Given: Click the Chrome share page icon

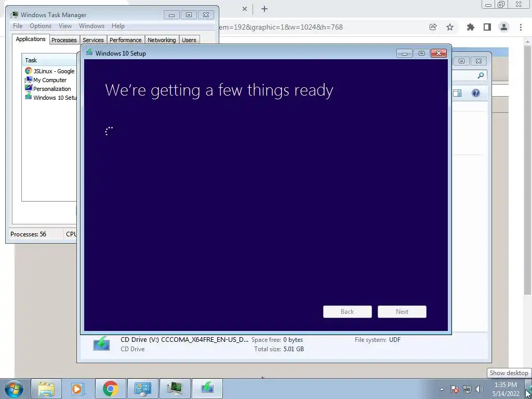Looking at the screenshot, I should pyautogui.click(x=433, y=27).
